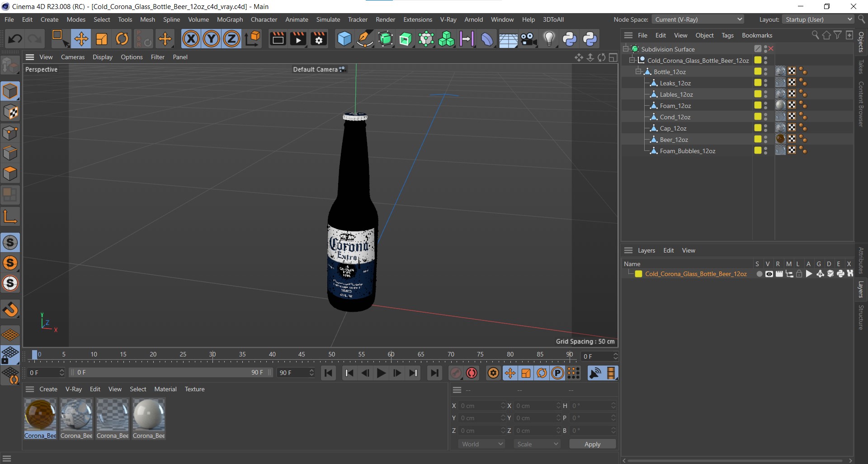Screen dimensions: 868x464
Task: Select Cold_Corona_Glass_Bottle_Beer_12oz layer
Action: (x=696, y=274)
